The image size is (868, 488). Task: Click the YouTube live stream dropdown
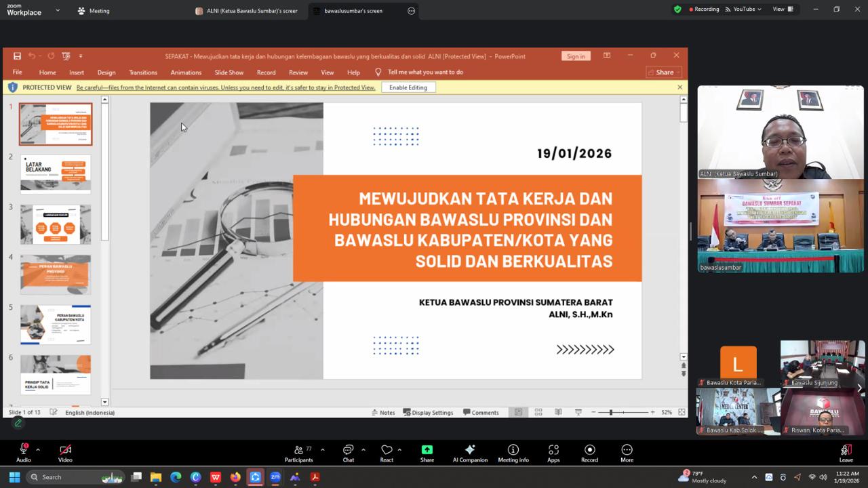tap(743, 9)
